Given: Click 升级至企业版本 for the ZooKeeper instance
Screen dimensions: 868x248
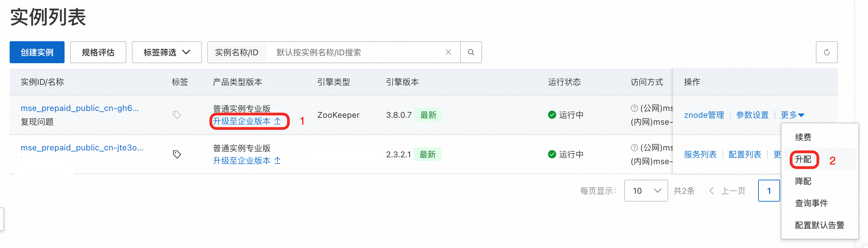Looking at the screenshot, I should point(247,121).
